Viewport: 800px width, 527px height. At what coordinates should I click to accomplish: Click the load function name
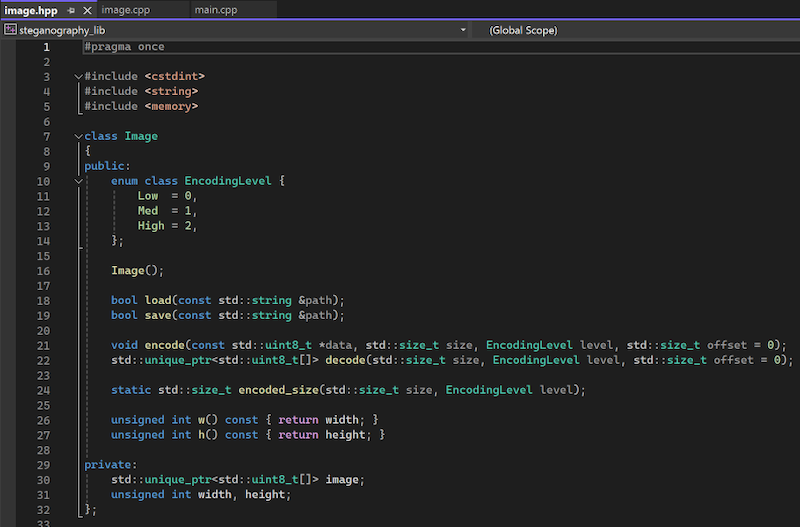(158, 300)
